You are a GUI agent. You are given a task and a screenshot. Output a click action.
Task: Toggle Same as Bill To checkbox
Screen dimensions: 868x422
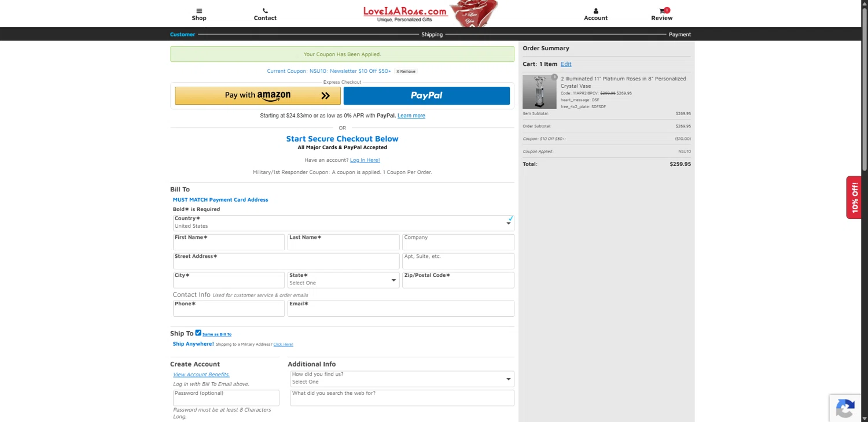198,333
